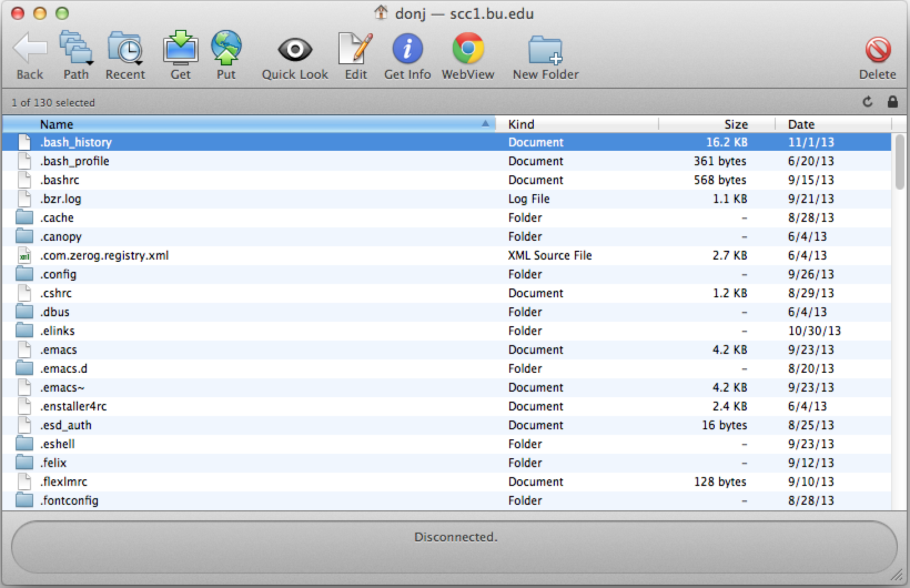
Task: Select the .com.zerog.registry.xml file
Action: (447, 255)
